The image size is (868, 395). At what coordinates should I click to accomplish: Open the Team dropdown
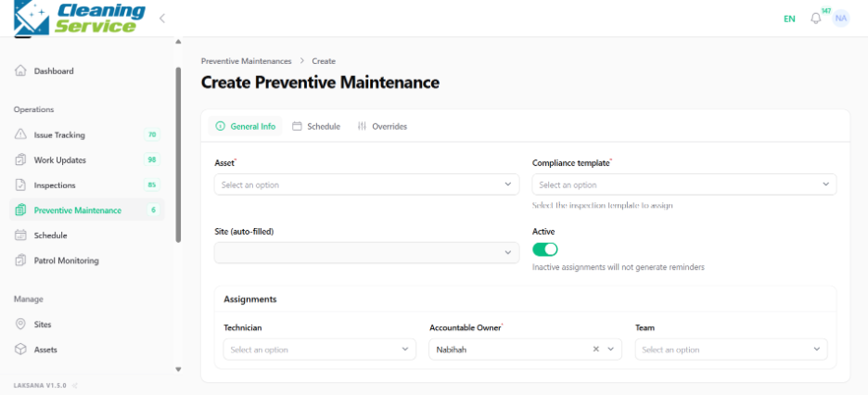[x=732, y=349]
